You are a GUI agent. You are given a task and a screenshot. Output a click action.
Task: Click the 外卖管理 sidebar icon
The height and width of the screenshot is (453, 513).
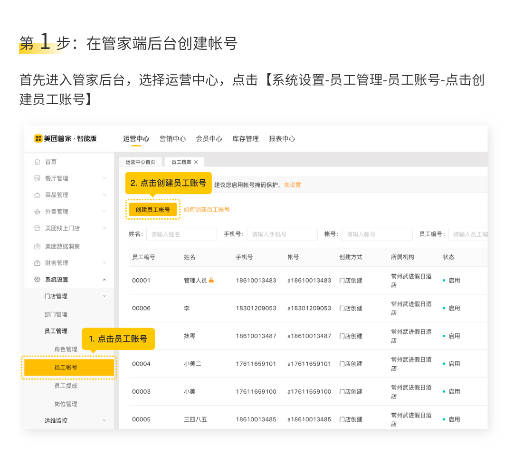tap(37, 212)
